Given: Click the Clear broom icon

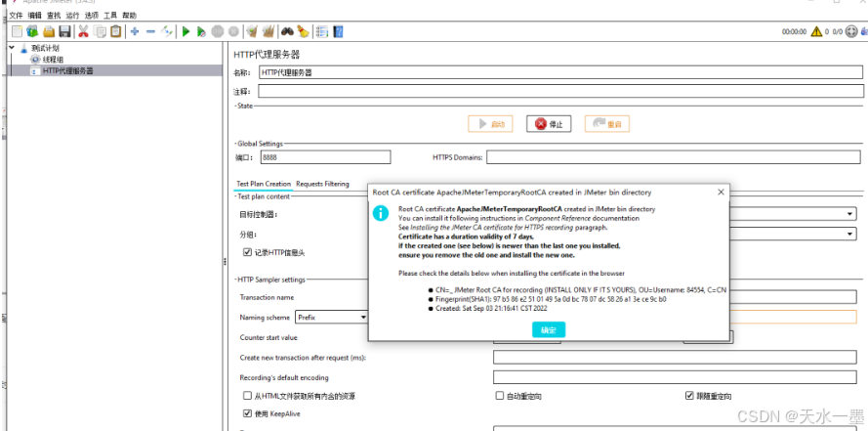Looking at the screenshot, I should click(x=253, y=31).
